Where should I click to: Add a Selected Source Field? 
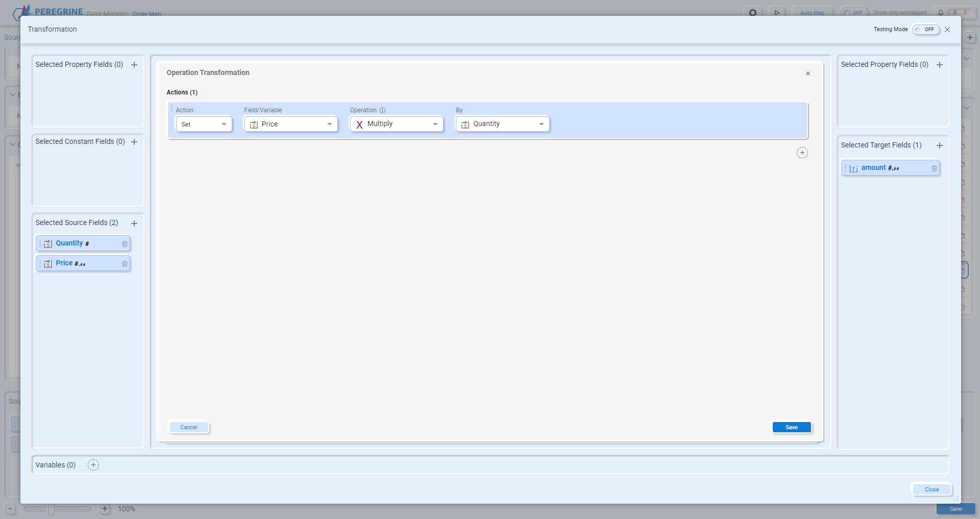pos(134,224)
